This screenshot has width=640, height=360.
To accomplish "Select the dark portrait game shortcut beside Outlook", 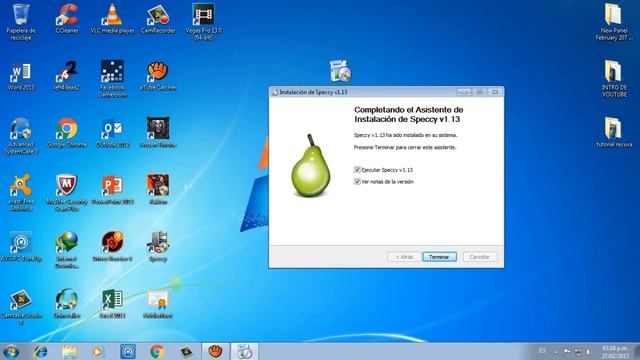I will tap(158, 133).
